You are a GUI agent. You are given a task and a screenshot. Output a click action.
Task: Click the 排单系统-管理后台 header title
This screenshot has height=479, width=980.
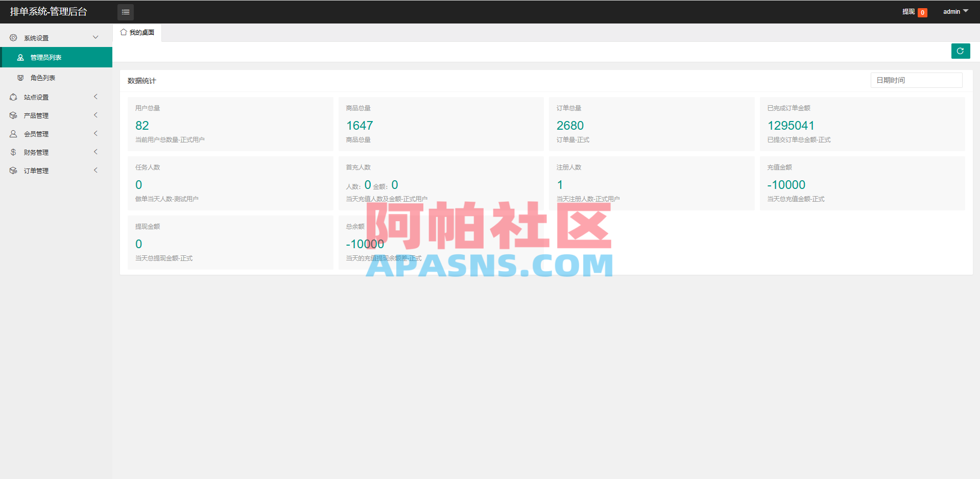pyautogui.click(x=47, y=11)
